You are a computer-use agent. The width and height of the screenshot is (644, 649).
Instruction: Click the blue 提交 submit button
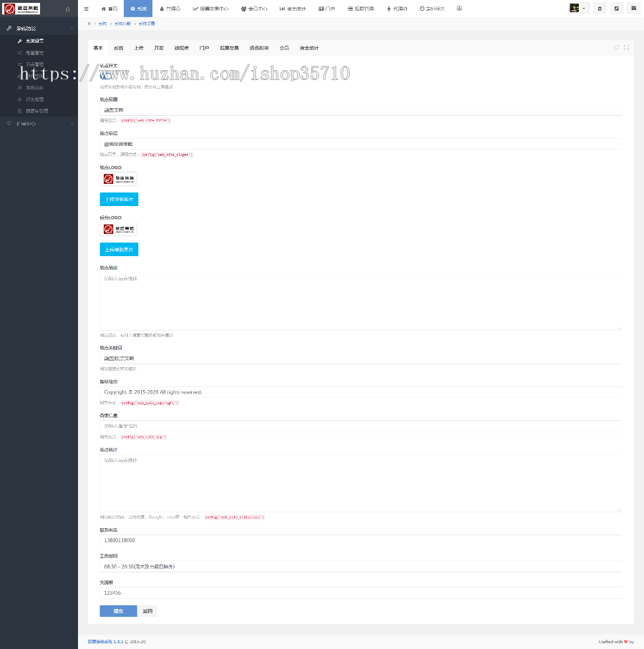[x=118, y=611]
